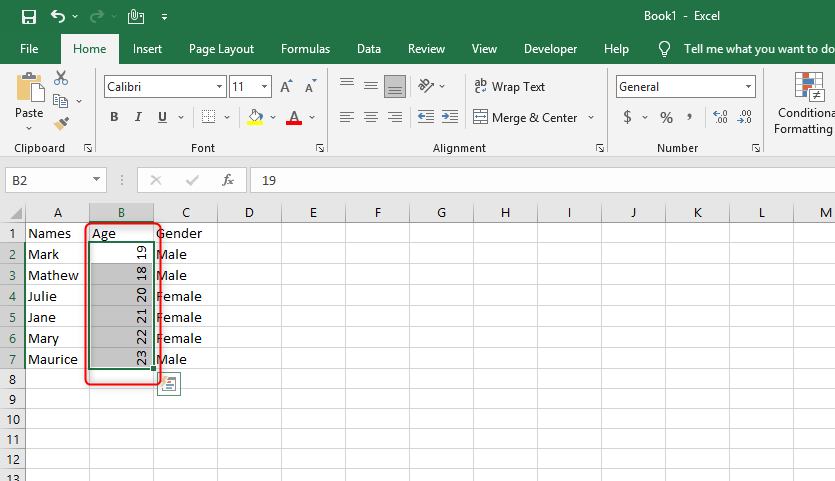Switch to the Formulas ribbon tab
835x481 pixels.
click(305, 49)
